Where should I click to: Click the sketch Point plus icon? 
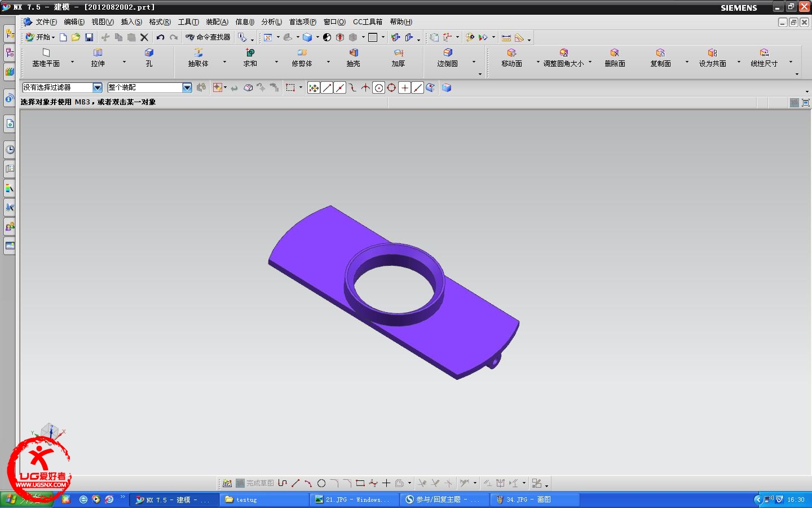click(386, 483)
